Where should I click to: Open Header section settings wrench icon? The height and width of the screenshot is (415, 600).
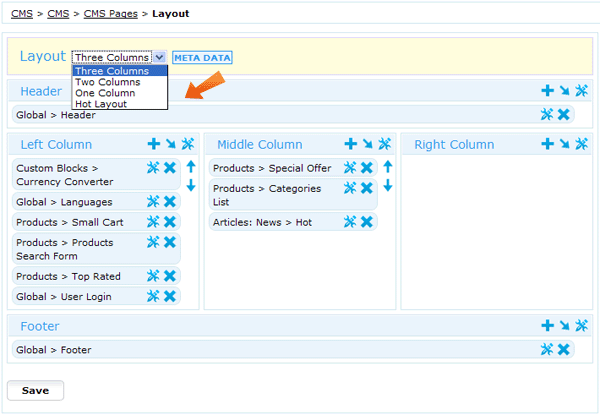581,91
